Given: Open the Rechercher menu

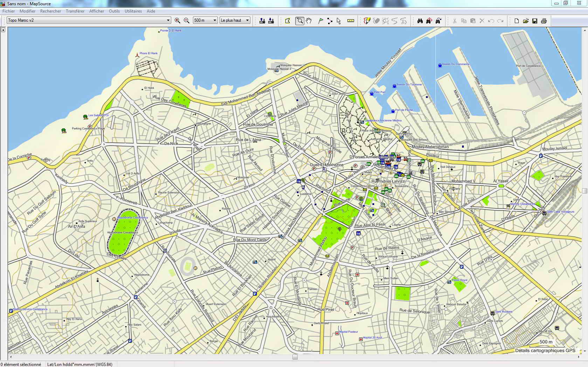Looking at the screenshot, I should [50, 11].
